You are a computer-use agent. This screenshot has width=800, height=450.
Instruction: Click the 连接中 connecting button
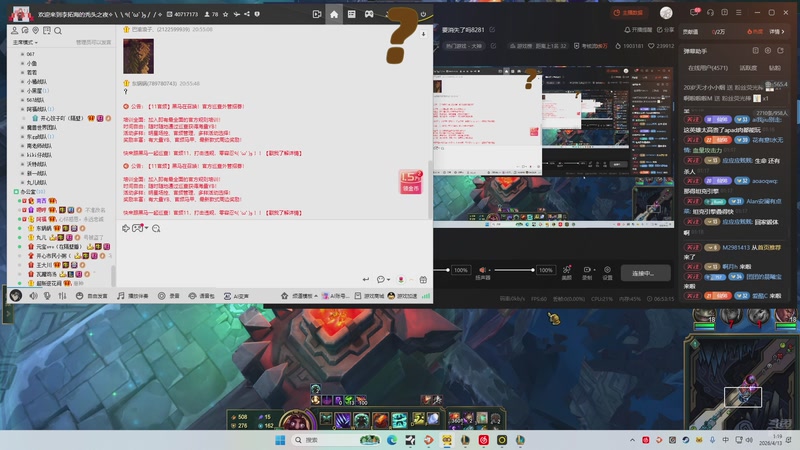pyautogui.click(x=645, y=273)
